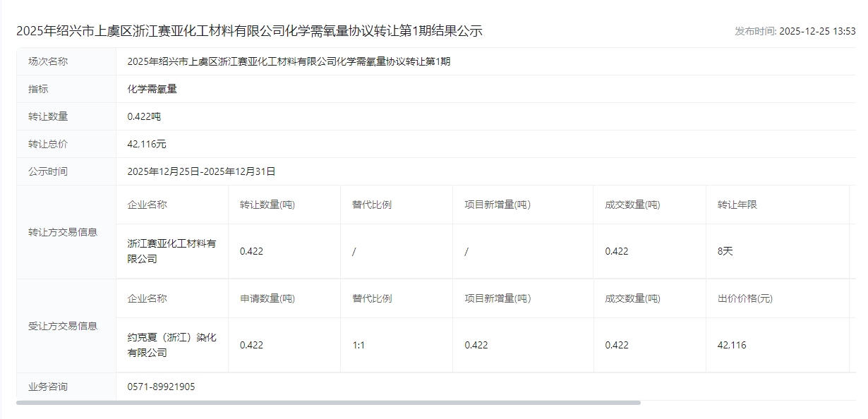868x419 pixels.
Task: Click the 转让数量(吨) column header
Action: pyautogui.click(x=267, y=205)
